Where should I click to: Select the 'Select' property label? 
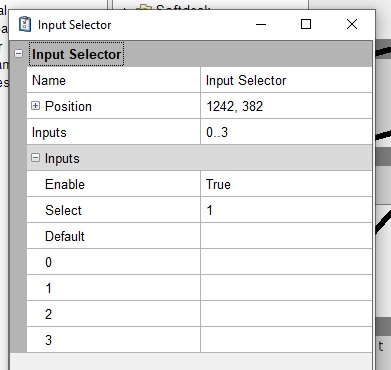(x=63, y=210)
